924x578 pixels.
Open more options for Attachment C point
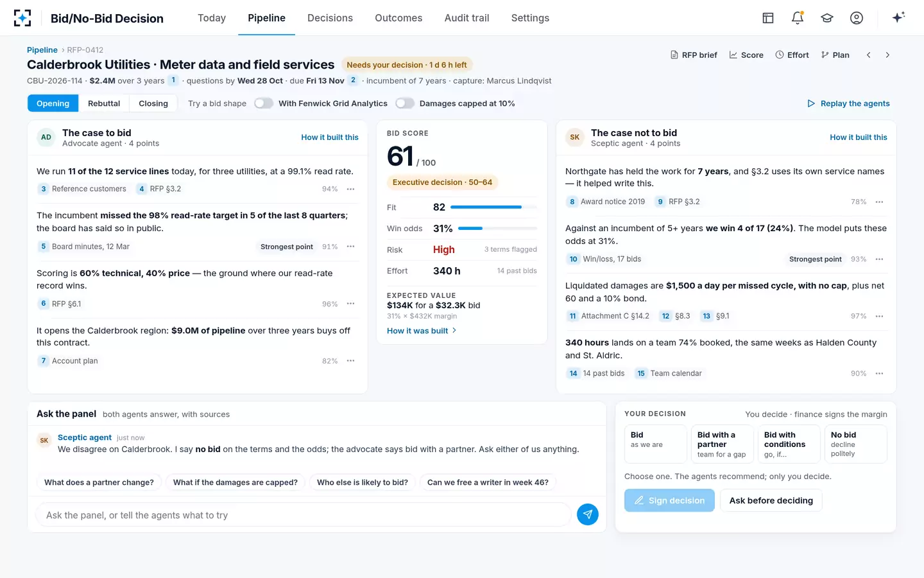[x=880, y=316]
